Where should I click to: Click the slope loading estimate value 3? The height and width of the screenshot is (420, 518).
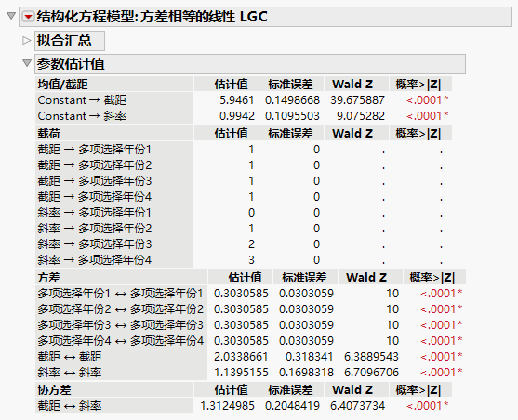[251, 260]
